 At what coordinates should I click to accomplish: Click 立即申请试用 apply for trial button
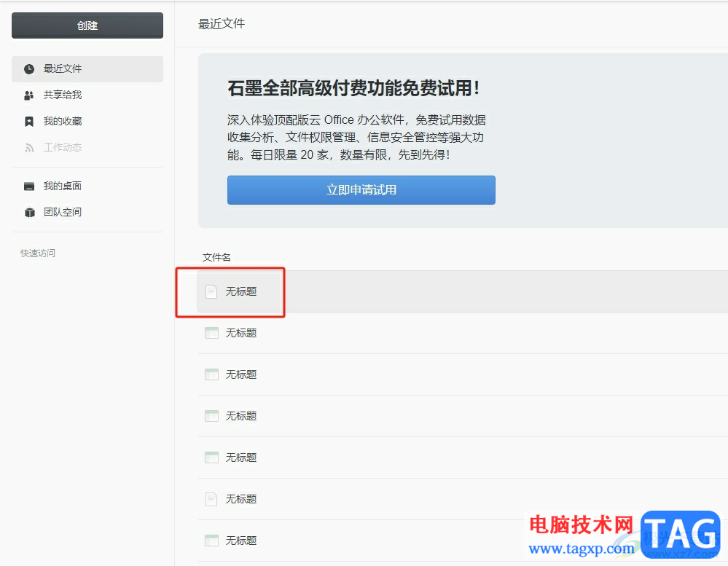tap(361, 189)
